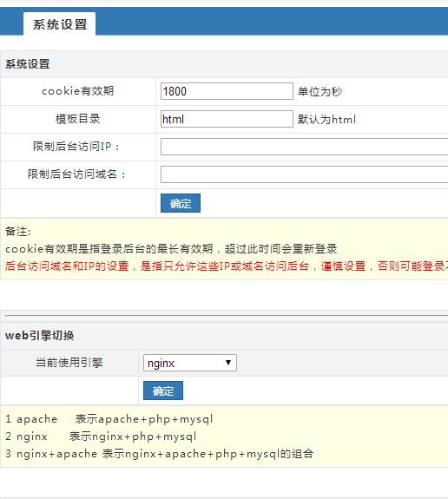Viewport: 448px width, 499px height.
Task: Click the 限制后台访问域名 label
Action: point(76,174)
